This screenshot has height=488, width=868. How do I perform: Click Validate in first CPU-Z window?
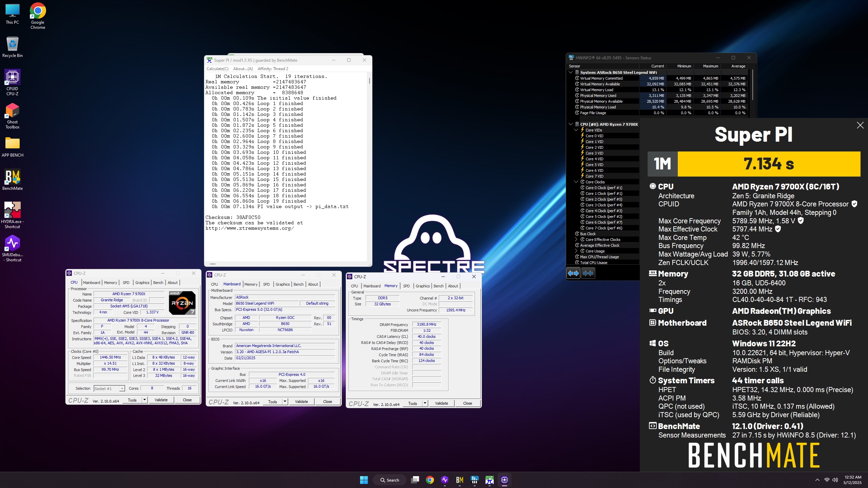(161, 400)
